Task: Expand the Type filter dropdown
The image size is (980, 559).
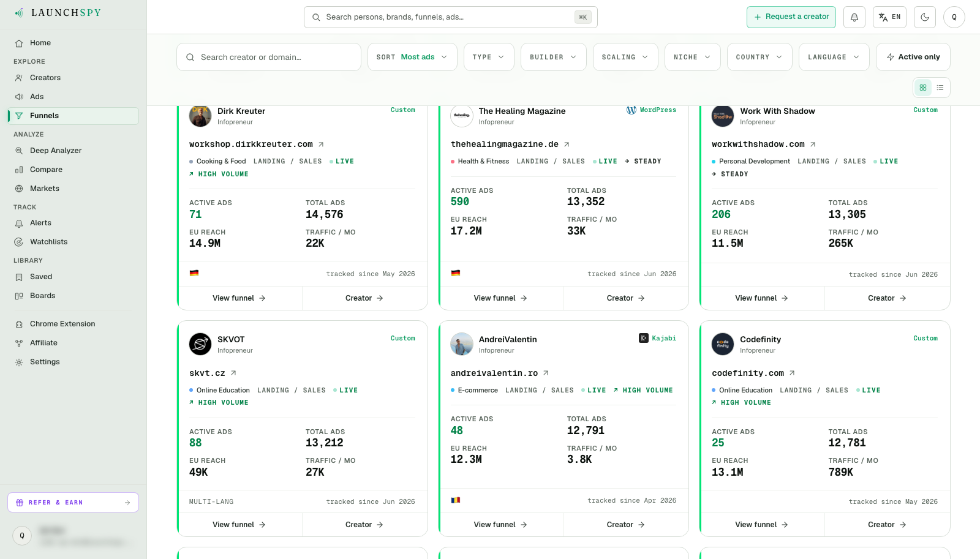Action: [x=489, y=57]
